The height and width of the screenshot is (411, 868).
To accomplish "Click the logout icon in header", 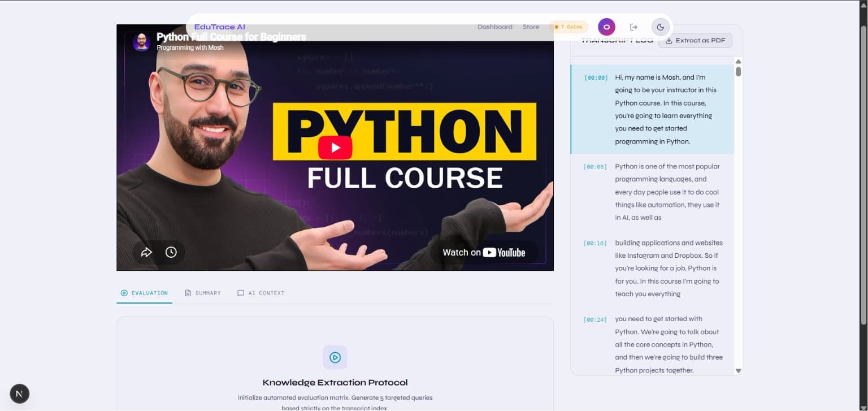I will pyautogui.click(x=633, y=27).
